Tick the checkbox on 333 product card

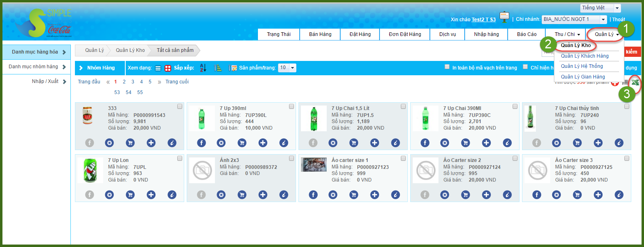click(180, 106)
